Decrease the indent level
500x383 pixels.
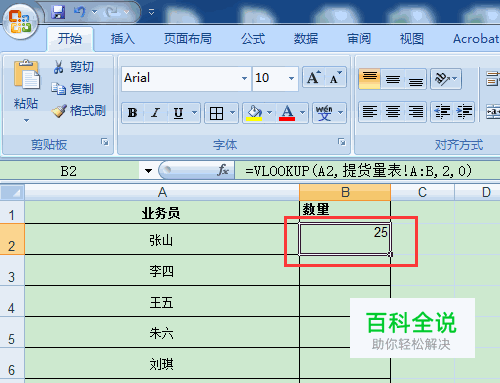click(442, 112)
